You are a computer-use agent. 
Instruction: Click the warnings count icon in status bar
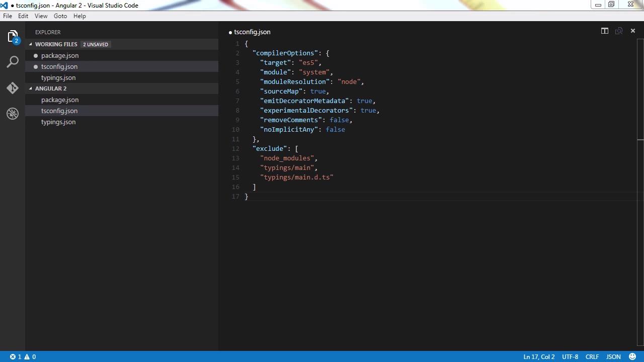point(30,356)
